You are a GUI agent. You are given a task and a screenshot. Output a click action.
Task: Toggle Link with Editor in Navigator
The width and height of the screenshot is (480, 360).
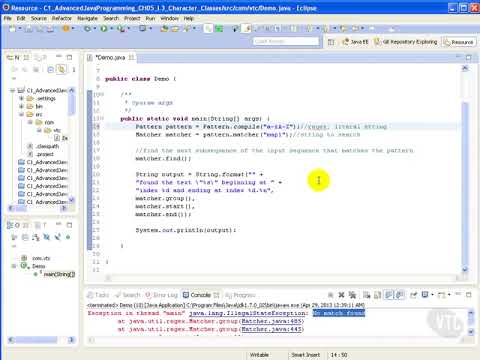pos(61,69)
